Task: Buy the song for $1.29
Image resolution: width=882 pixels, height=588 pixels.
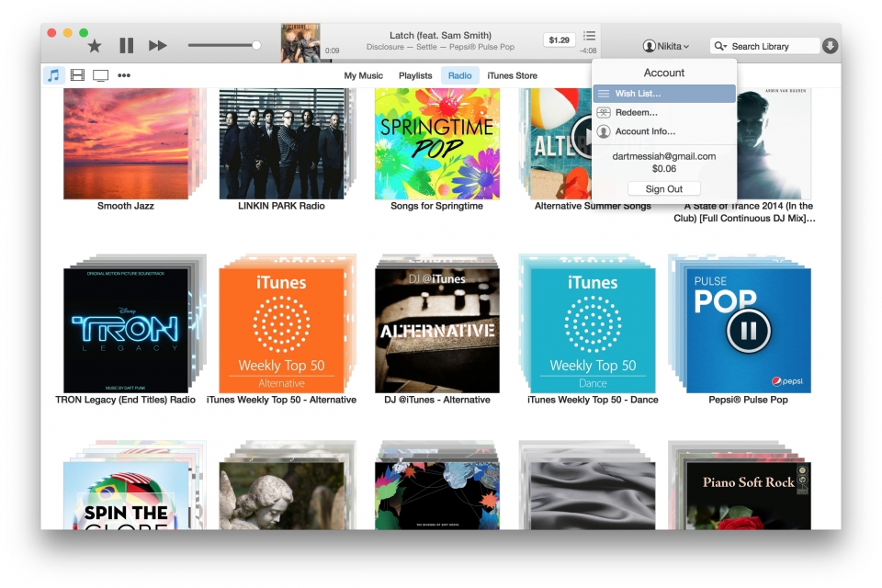Action: pos(559,40)
